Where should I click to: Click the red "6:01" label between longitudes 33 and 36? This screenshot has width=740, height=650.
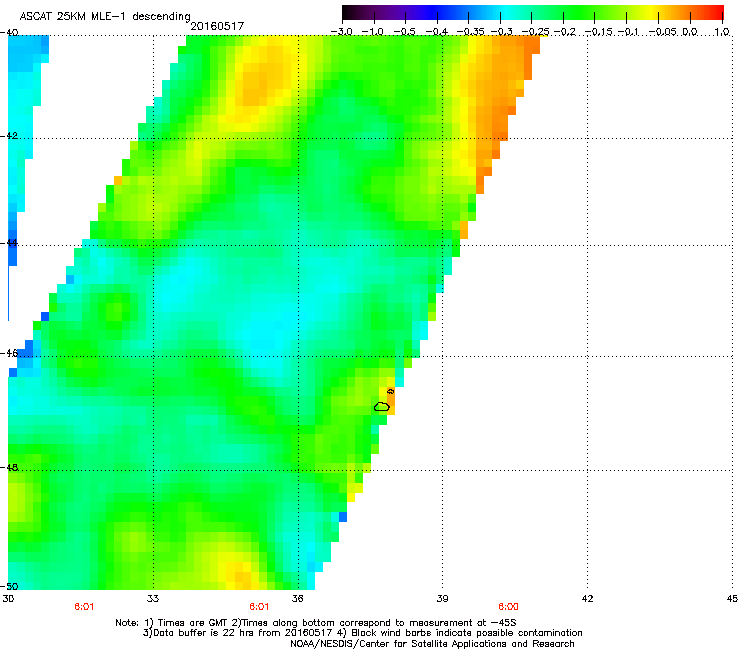259,607
